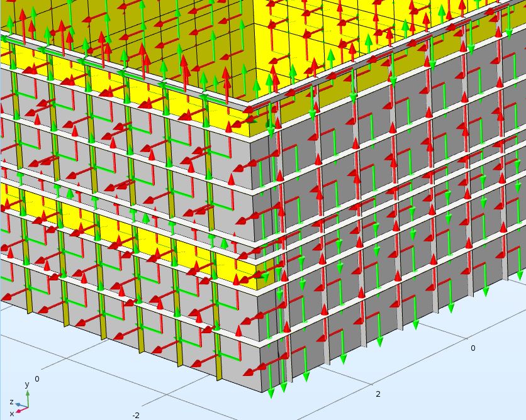Screen dimensions: 526x420
Task: Pick the green downward arrow at top-right edge
Action: pos(508,31)
